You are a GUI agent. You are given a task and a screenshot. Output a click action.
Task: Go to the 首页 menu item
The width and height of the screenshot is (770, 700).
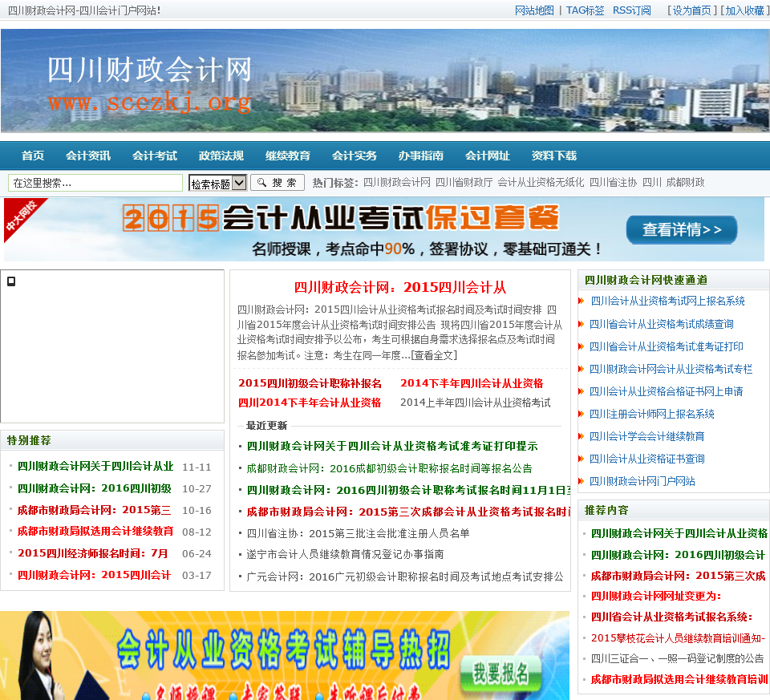pyautogui.click(x=33, y=156)
